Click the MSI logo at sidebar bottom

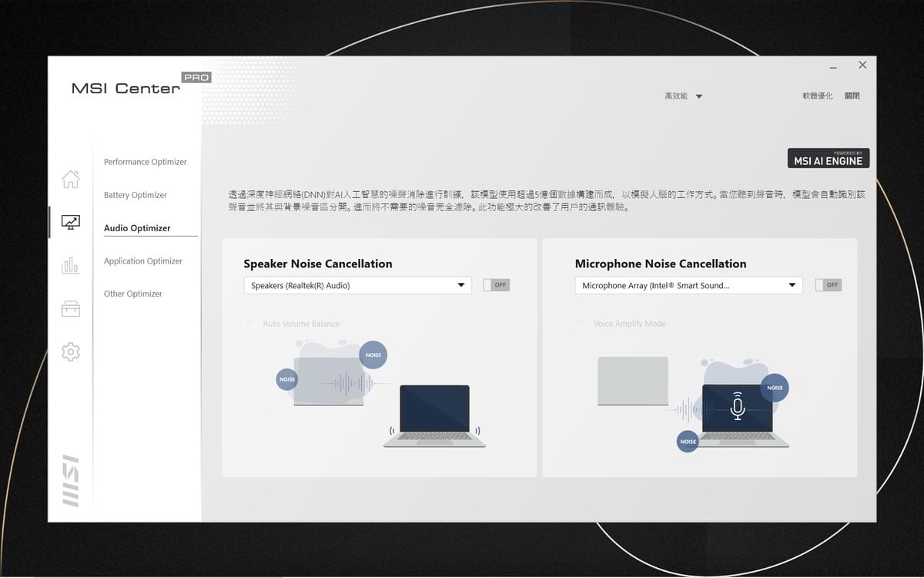point(70,481)
